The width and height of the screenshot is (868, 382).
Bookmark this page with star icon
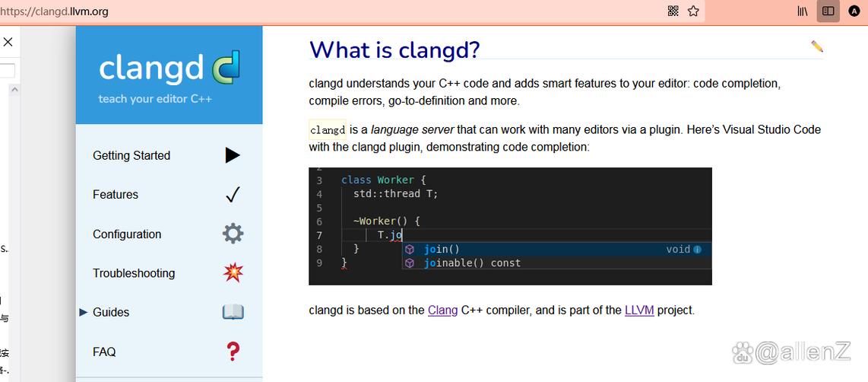(693, 11)
